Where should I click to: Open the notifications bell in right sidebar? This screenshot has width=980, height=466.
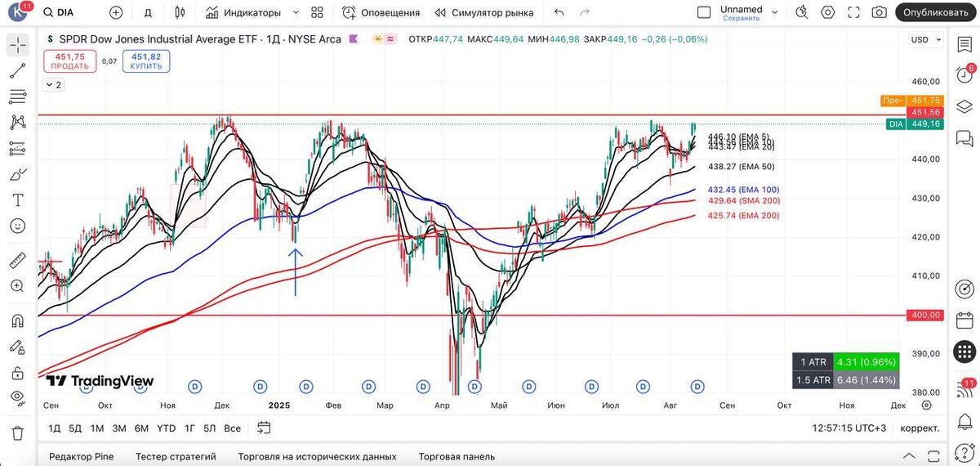pos(964,423)
